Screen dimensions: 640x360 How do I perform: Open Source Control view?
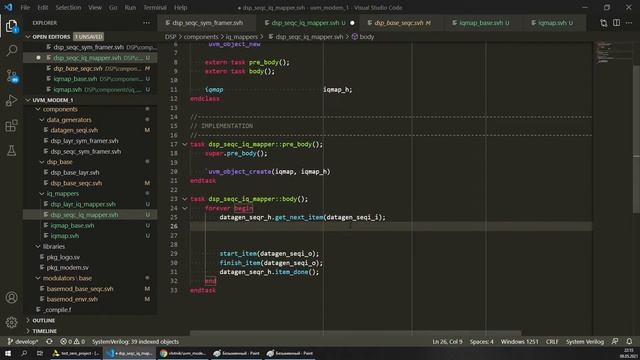[x=11, y=76]
